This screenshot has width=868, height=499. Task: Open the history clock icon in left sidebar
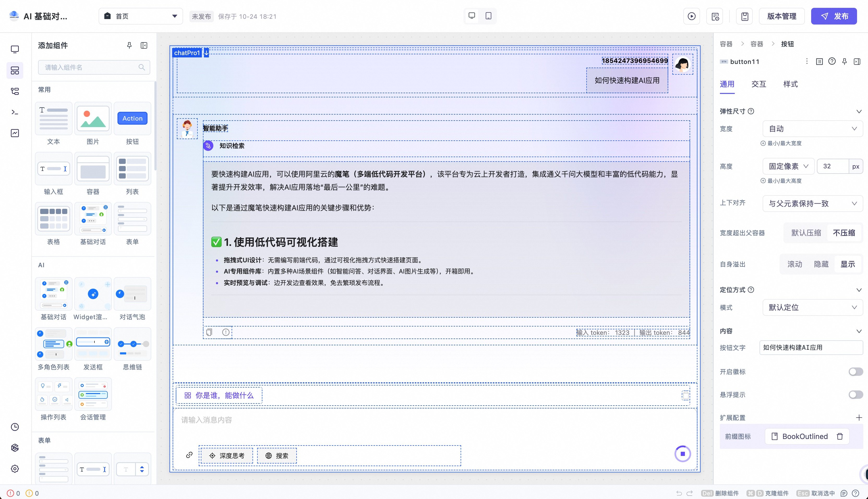pos(15,427)
